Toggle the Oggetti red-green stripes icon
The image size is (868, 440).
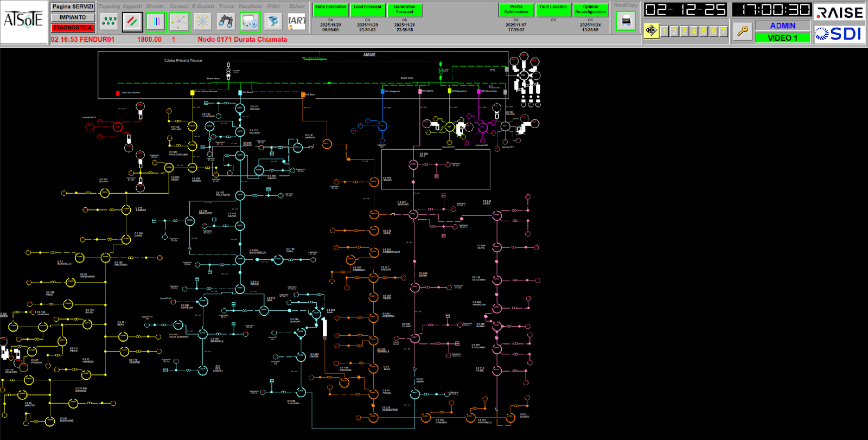pyautogui.click(x=132, y=22)
